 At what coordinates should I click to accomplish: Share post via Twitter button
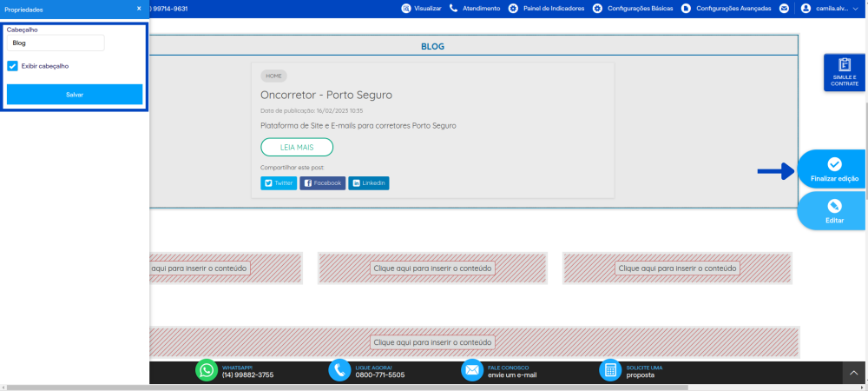(x=279, y=182)
